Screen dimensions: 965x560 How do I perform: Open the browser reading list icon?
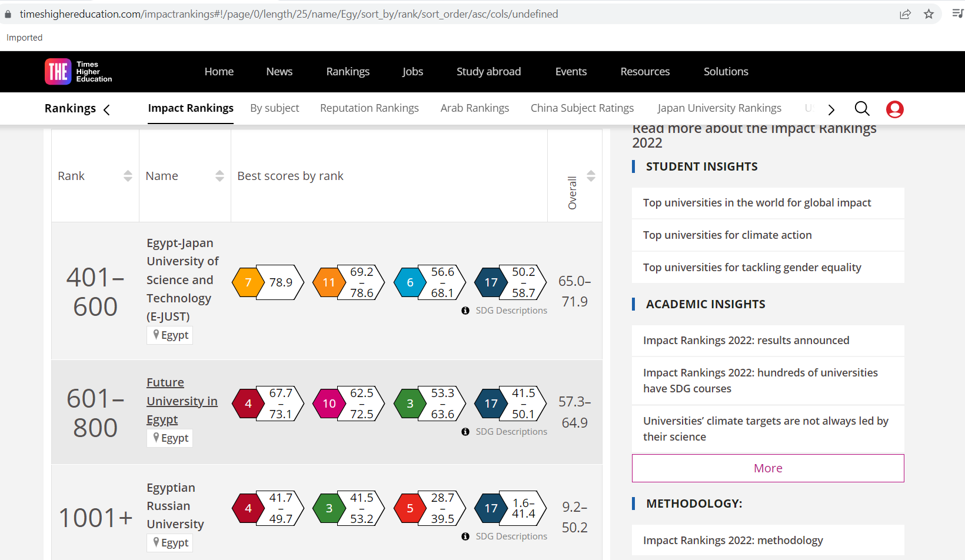(x=958, y=14)
